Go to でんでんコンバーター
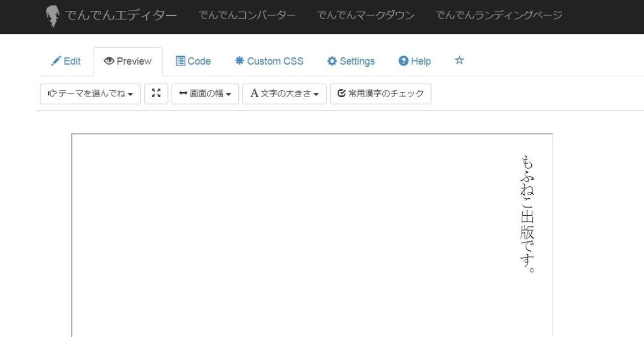Viewport: 644px width, 337px height. (x=248, y=16)
